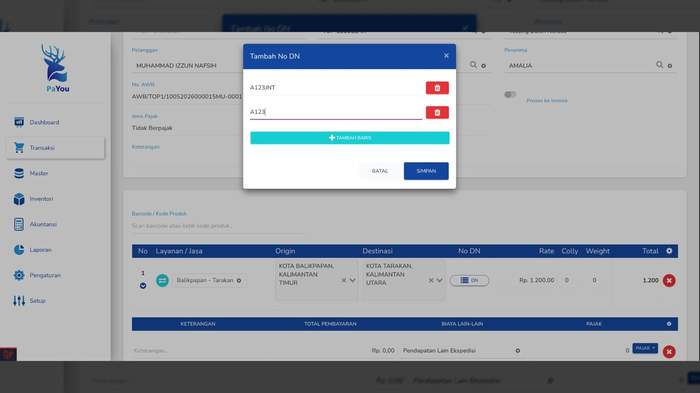Focus the A123 input field
The height and width of the screenshot is (393, 700).
336,112
